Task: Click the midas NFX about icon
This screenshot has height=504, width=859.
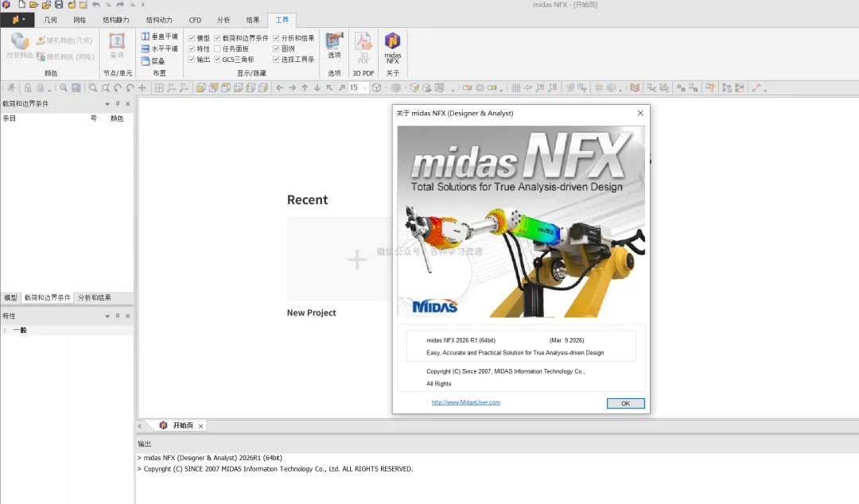Action: point(392,48)
